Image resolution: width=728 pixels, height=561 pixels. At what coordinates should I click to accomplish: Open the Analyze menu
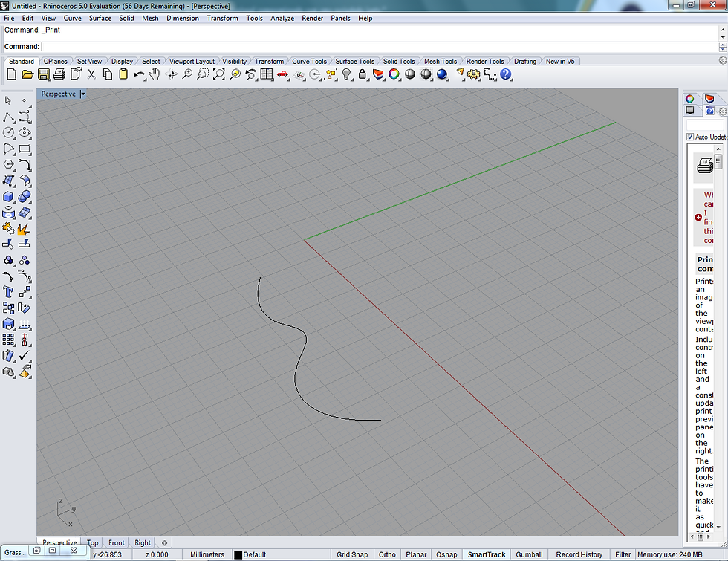pyautogui.click(x=282, y=18)
